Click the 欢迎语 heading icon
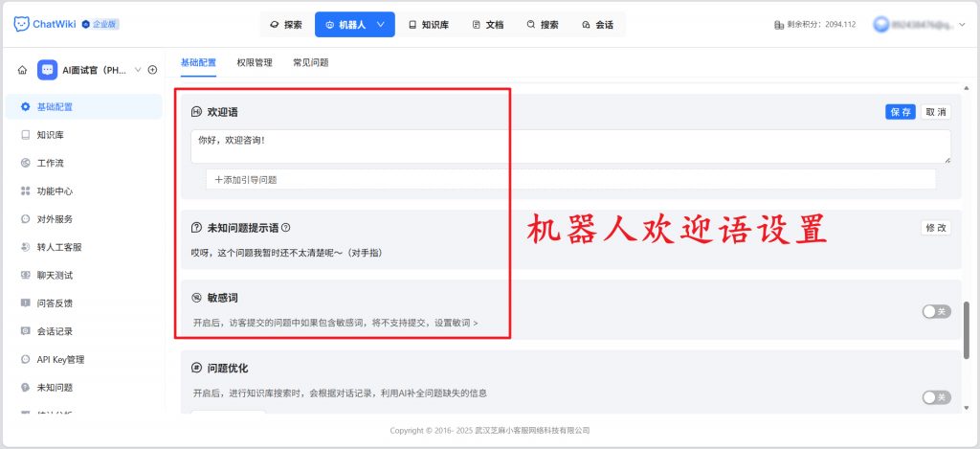The height and width of the screenshot is (449, 980). pyautogui.click(x=196, y=112)
